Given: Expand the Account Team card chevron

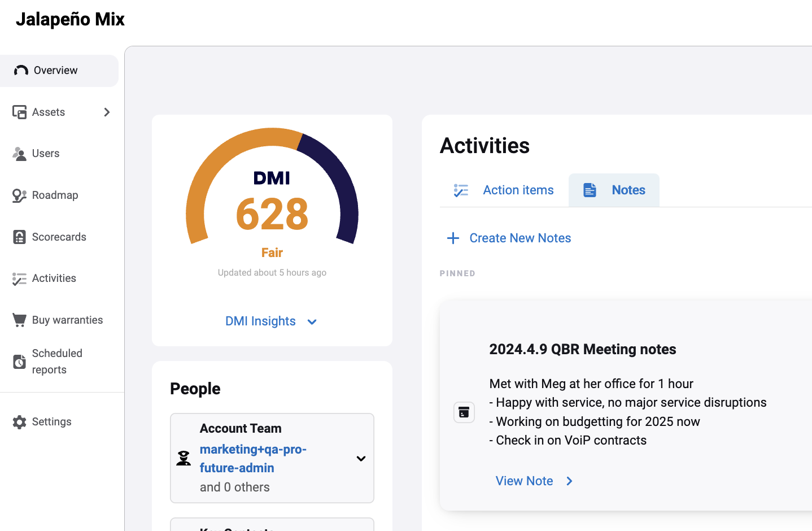Looking at the screenshot, I should tap(361, 459).
